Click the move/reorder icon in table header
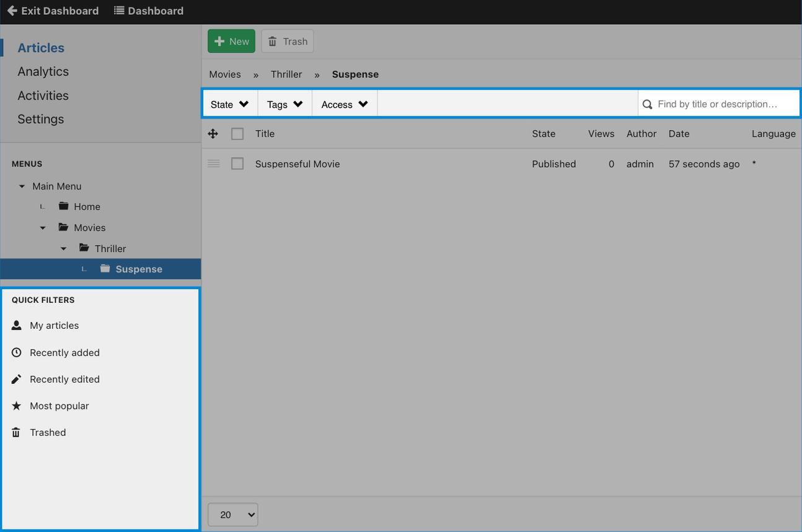Image resolution: width=802 pixels, height=532 pixels. [213, 134]
